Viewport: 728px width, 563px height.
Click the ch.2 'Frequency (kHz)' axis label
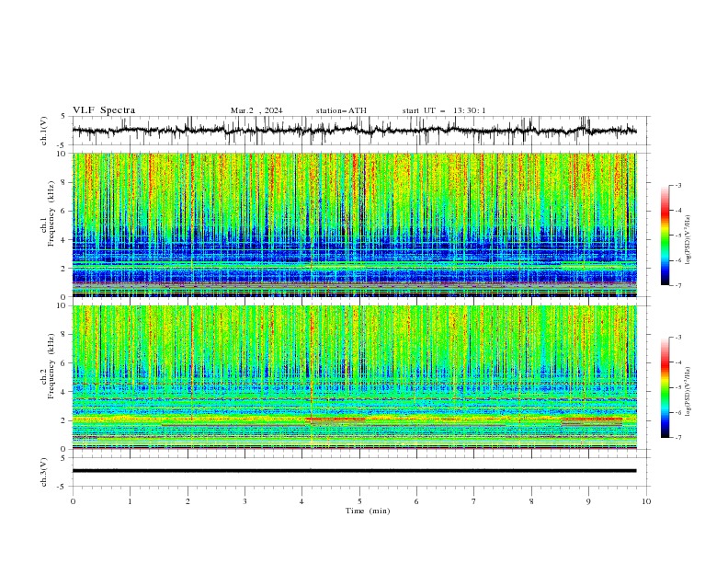pos(51,366)
